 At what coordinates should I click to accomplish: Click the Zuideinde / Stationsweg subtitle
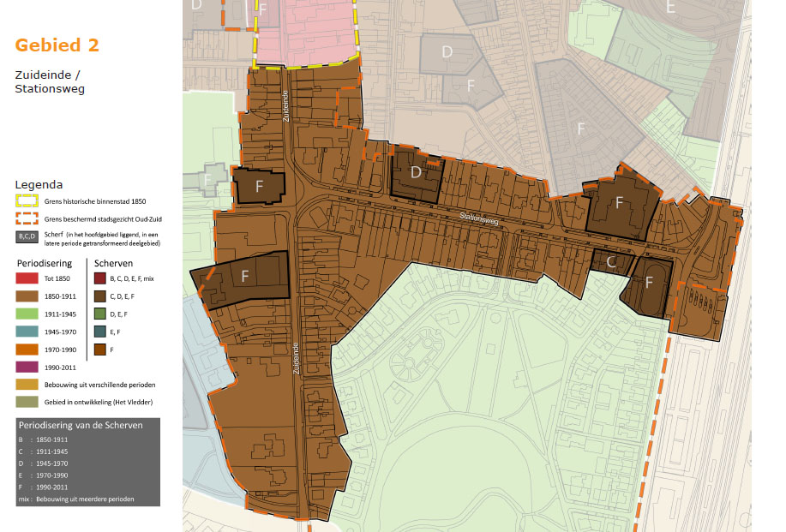tap(50, 82)
